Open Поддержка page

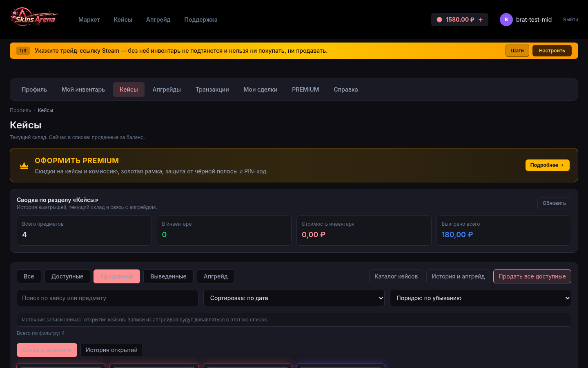[201, 20]
